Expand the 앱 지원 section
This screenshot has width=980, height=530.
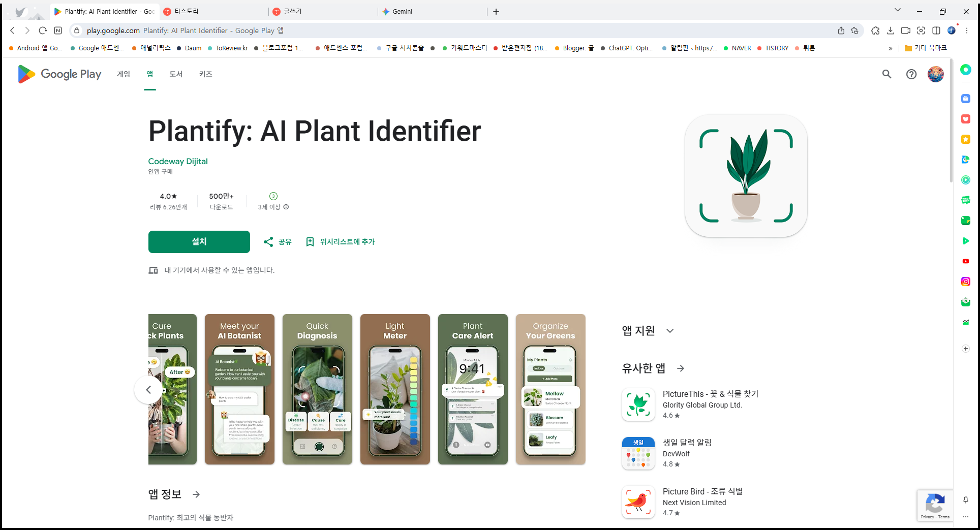[x=670, y=331]
